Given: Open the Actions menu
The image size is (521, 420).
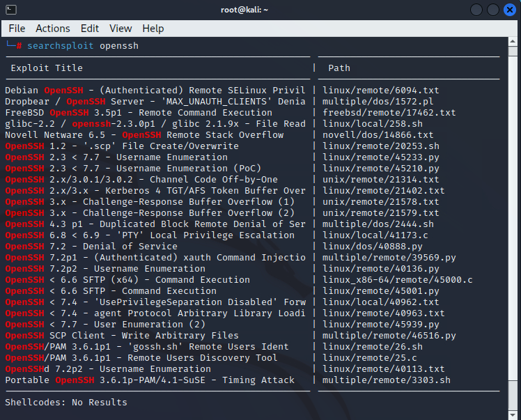Looking at the screenshot, I should coord(53,29).
